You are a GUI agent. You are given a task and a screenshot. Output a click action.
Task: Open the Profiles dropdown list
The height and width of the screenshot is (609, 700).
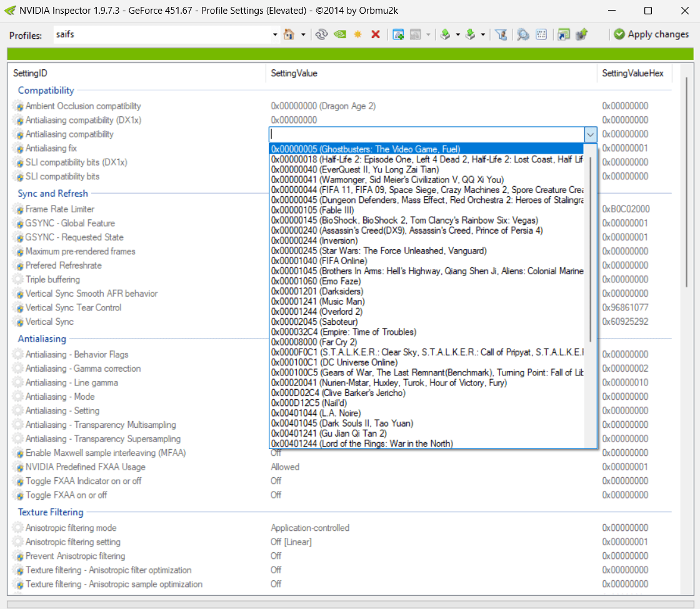pyautogui.click(x=274, y=34)
